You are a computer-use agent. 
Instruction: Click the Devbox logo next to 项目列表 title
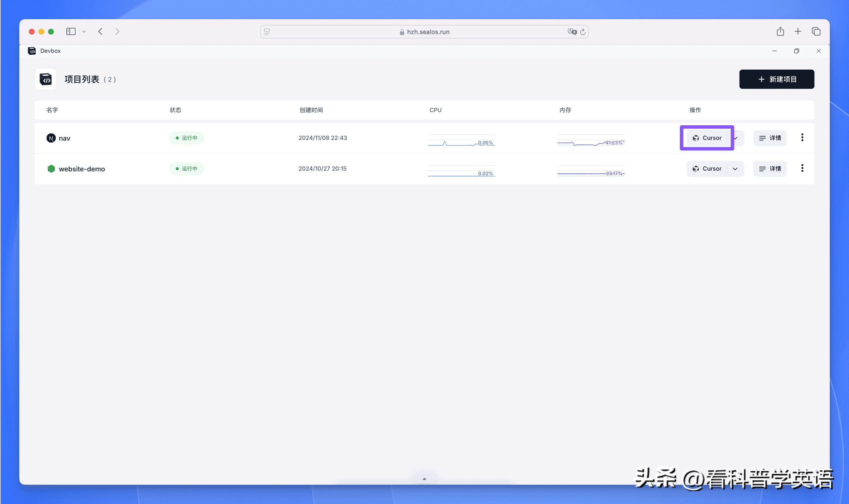coord(45,79)
